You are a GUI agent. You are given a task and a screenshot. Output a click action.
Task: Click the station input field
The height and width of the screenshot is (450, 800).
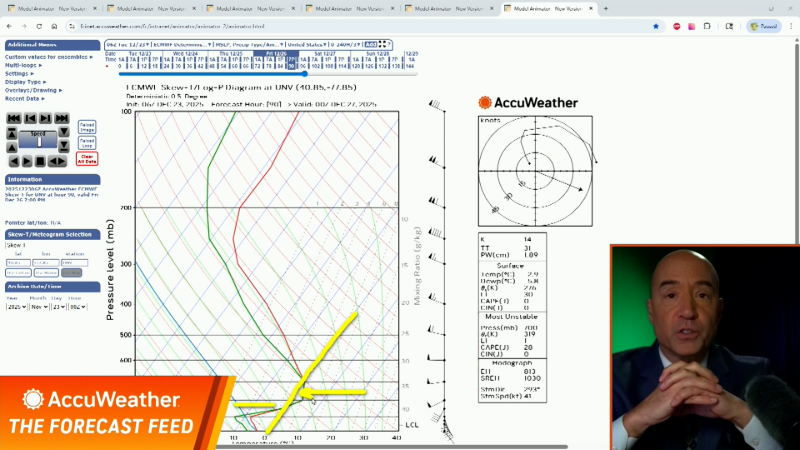point(73,263)
